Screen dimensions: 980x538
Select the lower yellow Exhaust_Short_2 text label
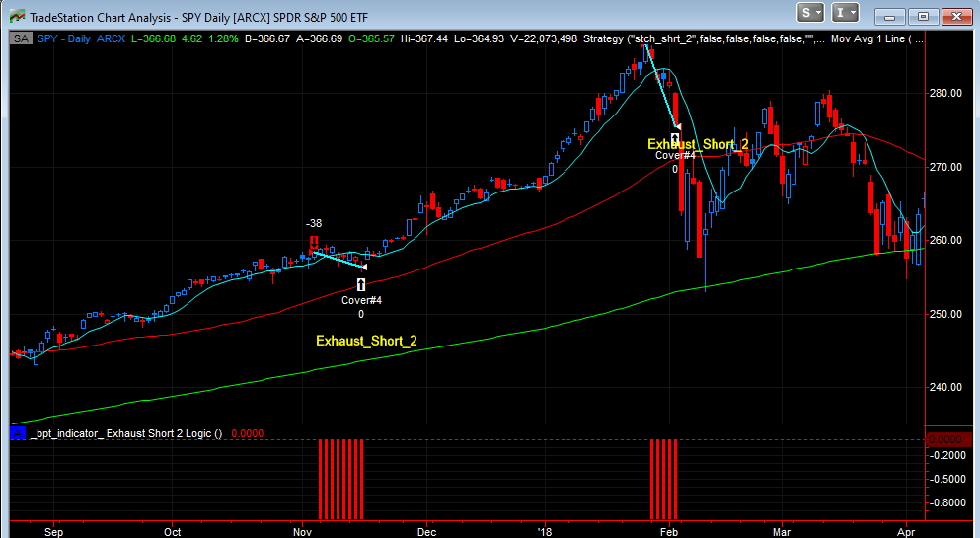366,341
